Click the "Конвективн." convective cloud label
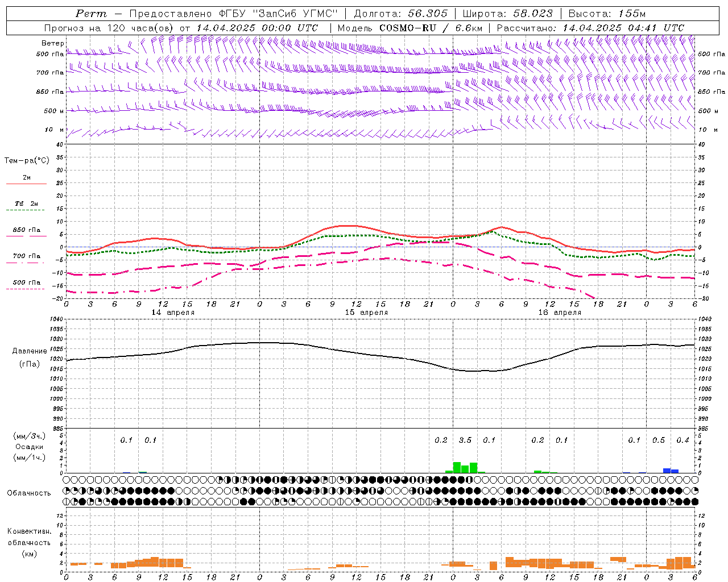Viewport: 728px width, 582px height. [x=29, y=531]
